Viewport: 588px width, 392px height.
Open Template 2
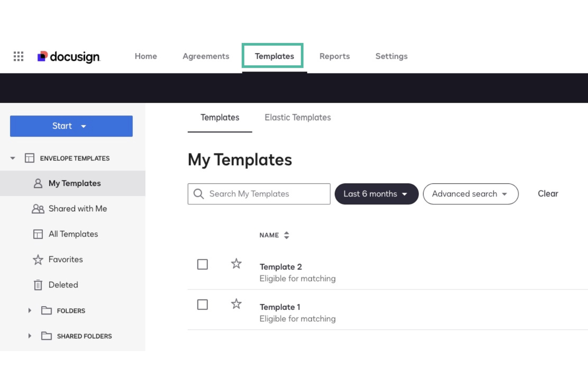point(280,267)
